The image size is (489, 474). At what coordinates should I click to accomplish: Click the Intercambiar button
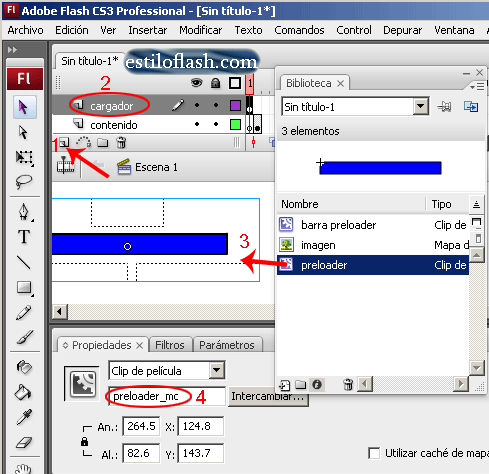point(268,396)
